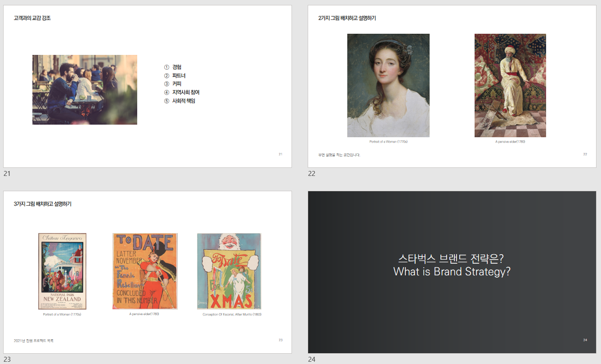The image size is (601, 364).
Task: Click the heading 2가지 그림 배치하고 설명하기
Action: coord(347,18)
